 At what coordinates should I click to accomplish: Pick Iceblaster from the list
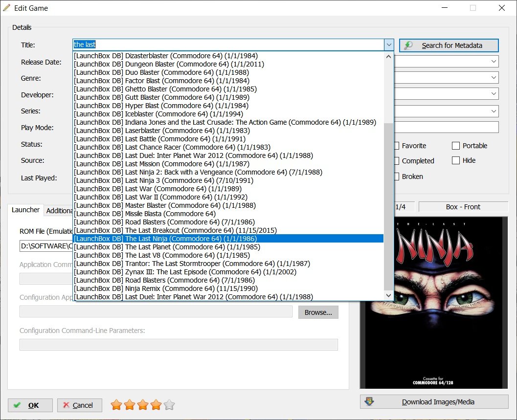[x=228, y=114]
